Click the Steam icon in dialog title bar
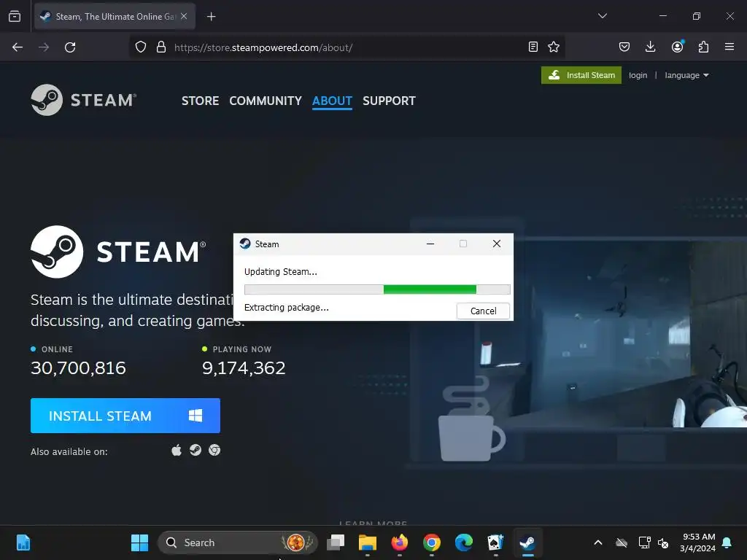 click(245, 244)
